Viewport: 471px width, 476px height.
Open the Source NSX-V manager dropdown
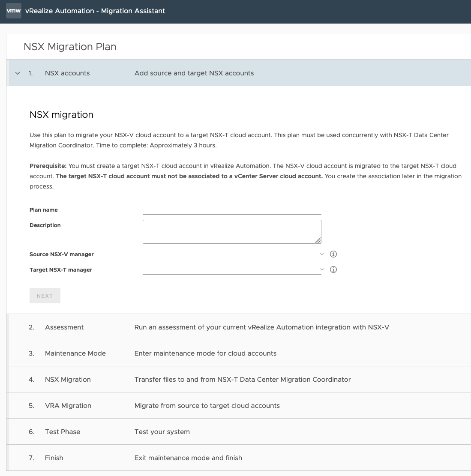[232, 254]
